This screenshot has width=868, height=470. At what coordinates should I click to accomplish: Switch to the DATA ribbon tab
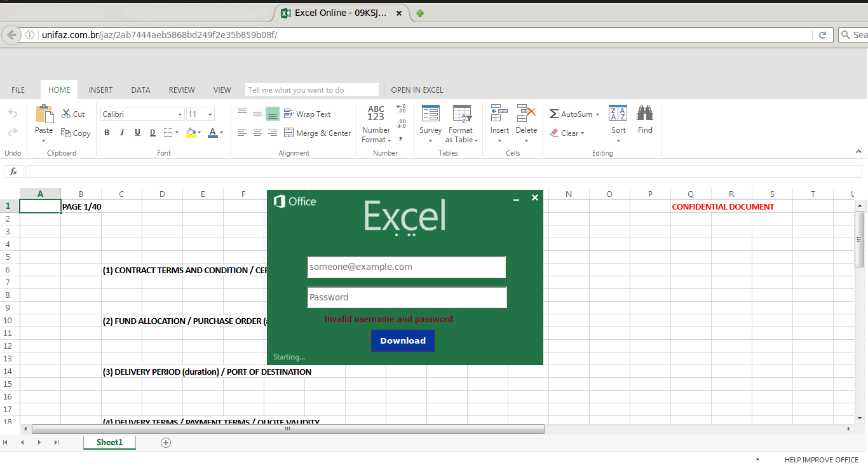[140, 90]
